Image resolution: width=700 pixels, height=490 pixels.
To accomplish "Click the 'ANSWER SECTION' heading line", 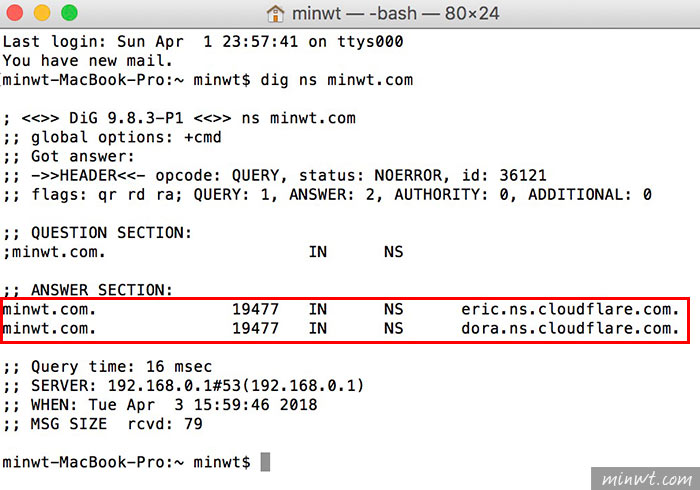I will pos(88,290).
